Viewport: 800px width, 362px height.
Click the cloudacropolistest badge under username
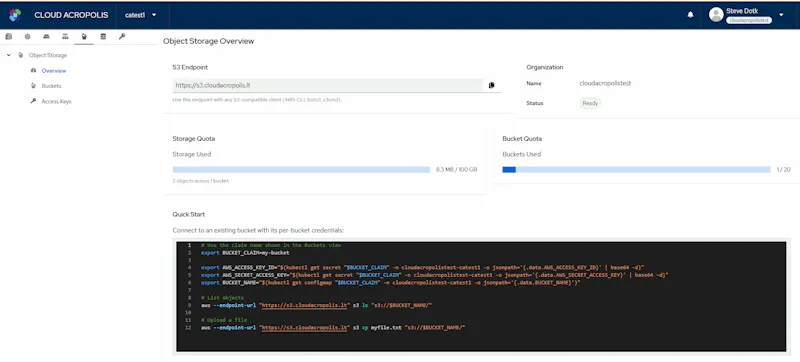[x=748, y=20]
